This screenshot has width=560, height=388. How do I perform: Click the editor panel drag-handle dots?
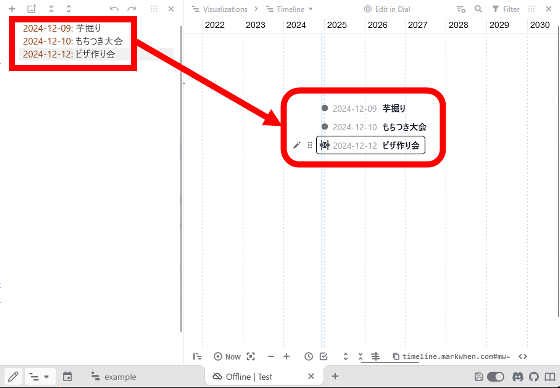click(154, 9)
